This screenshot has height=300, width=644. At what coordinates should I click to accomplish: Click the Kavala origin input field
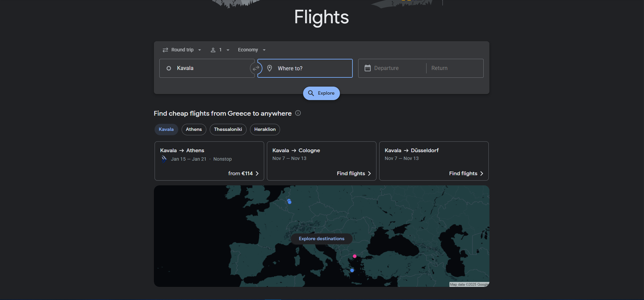[207, 68]
